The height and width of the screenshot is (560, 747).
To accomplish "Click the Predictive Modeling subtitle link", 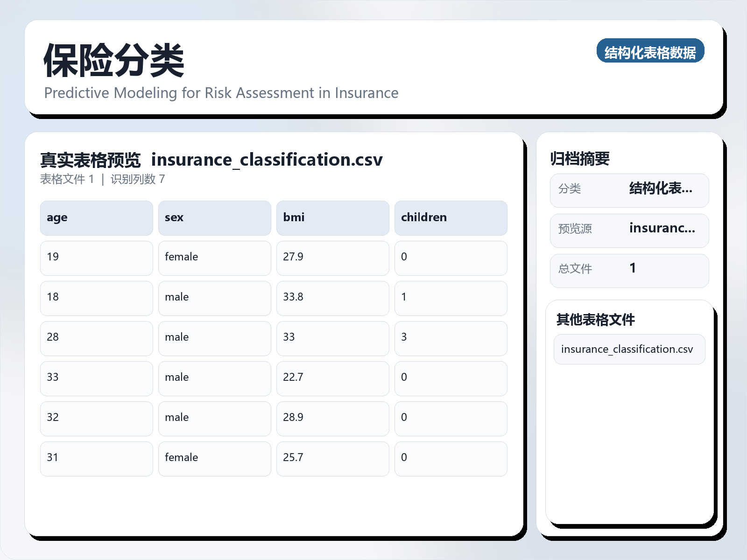I will [221, 93].
